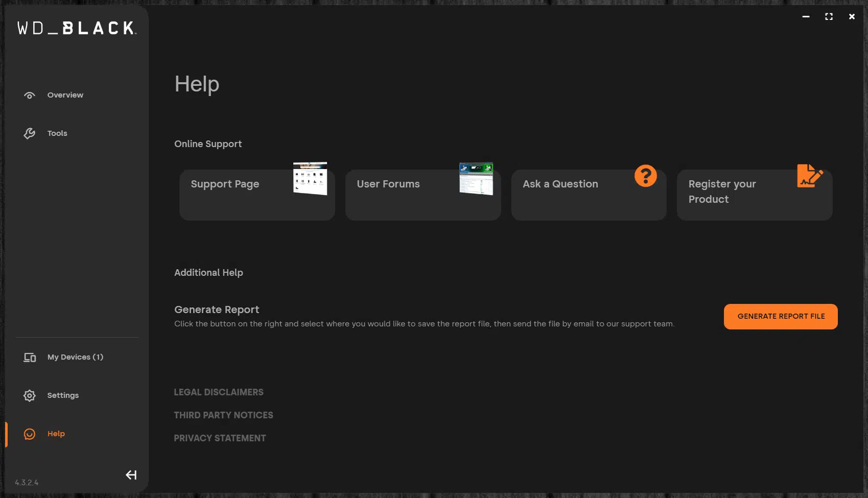Go to the Settings label
868x498 pixels.
(63, 395)
